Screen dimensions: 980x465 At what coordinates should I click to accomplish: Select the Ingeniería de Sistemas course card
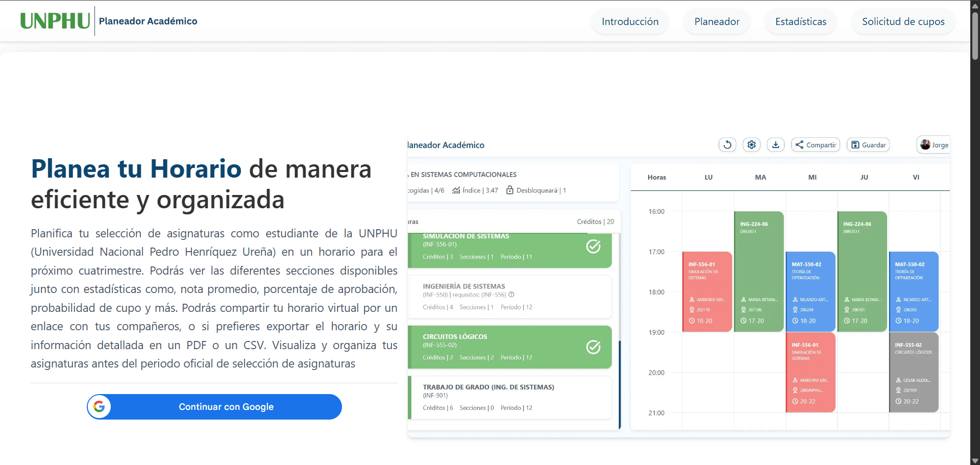pos(510,297)
